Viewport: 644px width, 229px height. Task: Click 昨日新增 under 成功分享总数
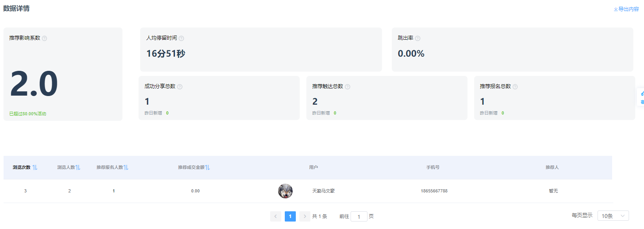153,113
